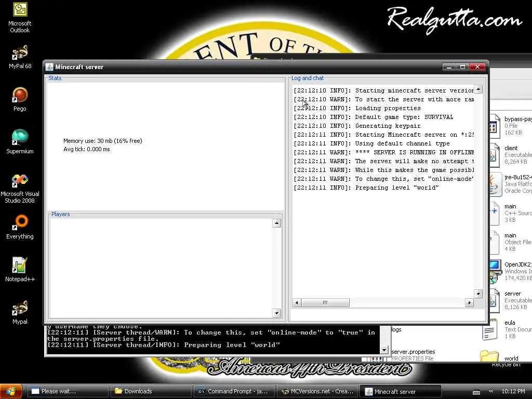Click the taskbar clock showing 10:12 PM
Screen dimensions: 532x399
tap(513, 391)
